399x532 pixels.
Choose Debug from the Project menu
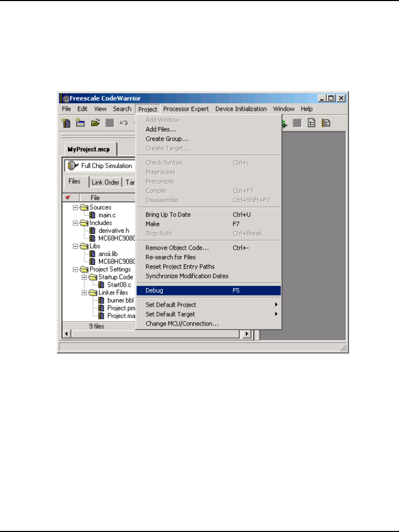tap(208, 290)
